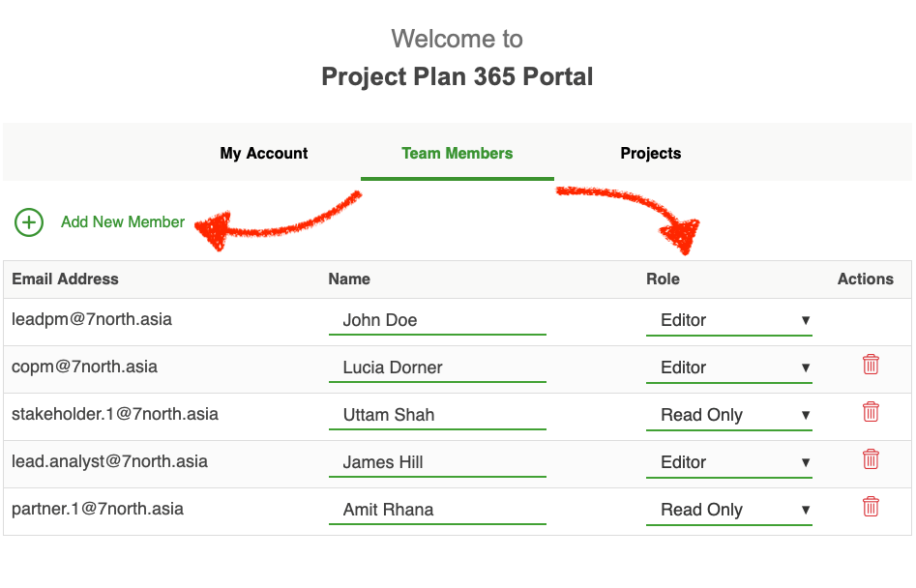Click the leadpm@7north.asia email address
916x588 pixels.
coord(92,319)
